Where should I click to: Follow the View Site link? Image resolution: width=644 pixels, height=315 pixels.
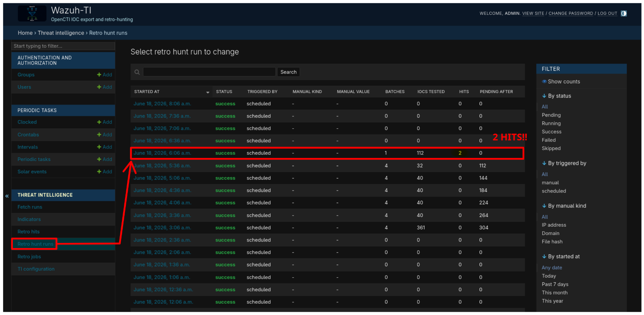[x=533, y=13]
